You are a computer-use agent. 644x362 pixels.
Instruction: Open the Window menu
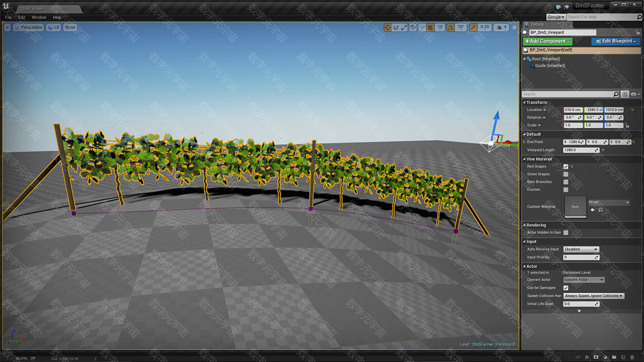(39, 17)
